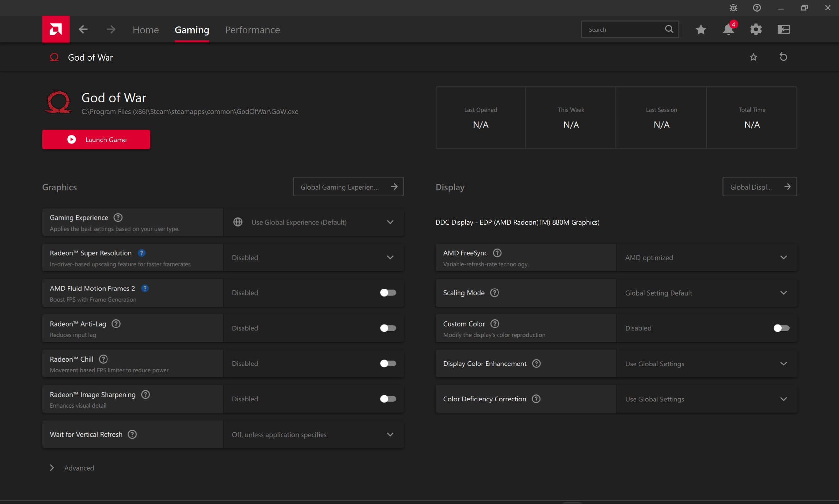This screenshot has height=504, width=839.
Task: Click the God of War breadcrumb title
Action: [x=90, y=57]
